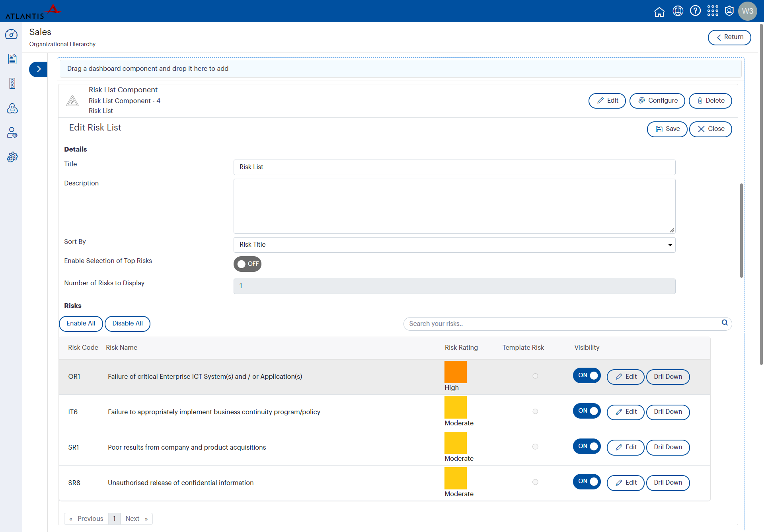The width and height of the screenshot is (764, 532).
Task: Click the Configure button
Action: pyautogui.click(x=657, y=101)
